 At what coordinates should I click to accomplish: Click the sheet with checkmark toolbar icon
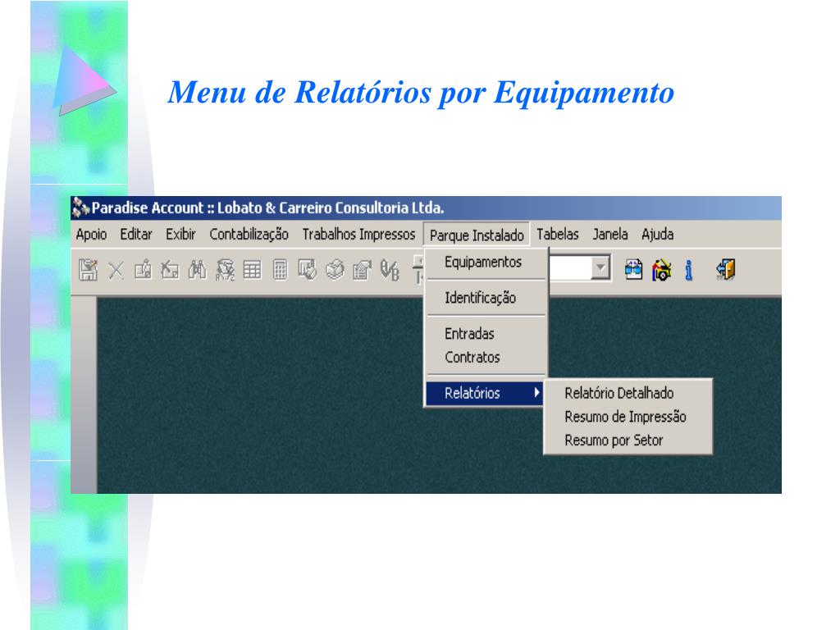coord(308,270)
